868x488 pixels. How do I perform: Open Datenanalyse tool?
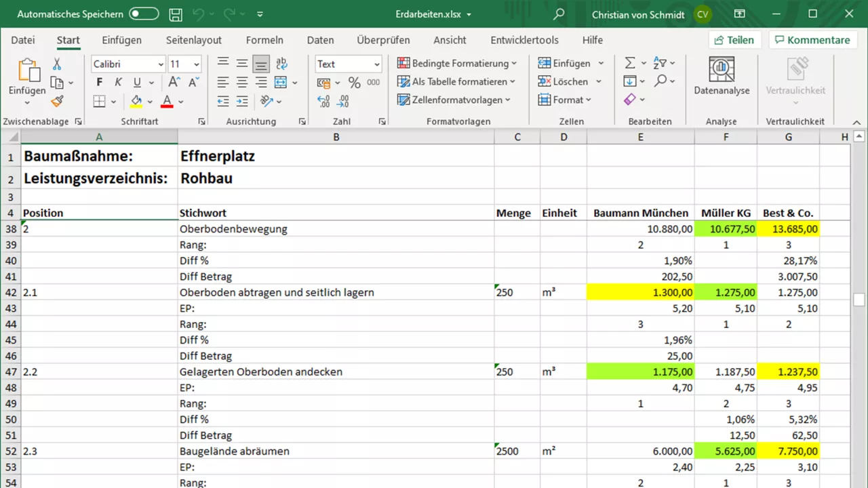722,76
